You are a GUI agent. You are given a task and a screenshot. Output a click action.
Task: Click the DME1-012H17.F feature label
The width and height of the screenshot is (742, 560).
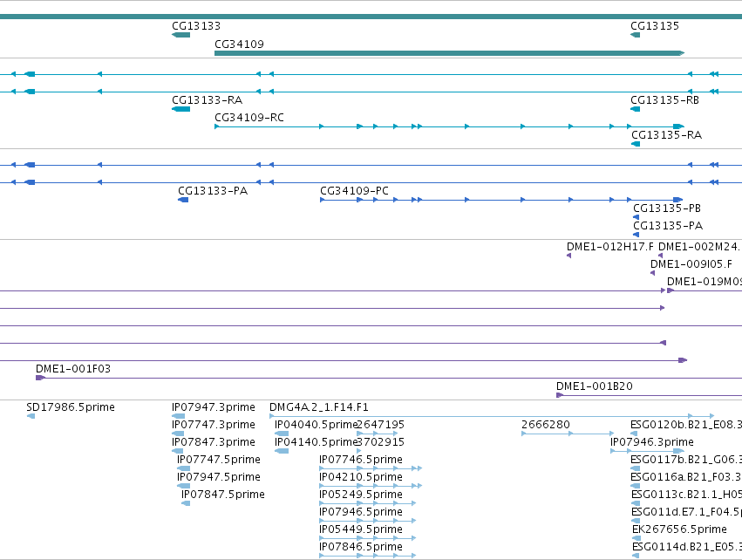(610, 247)
